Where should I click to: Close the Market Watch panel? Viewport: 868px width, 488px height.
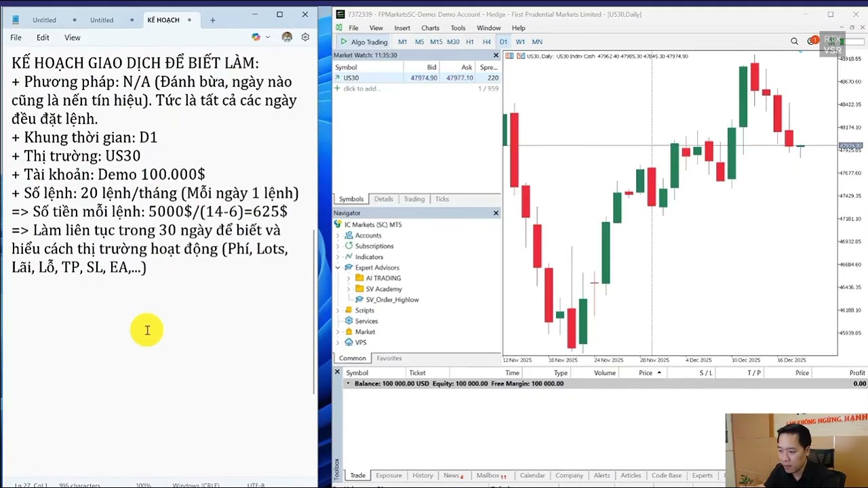tap(496, 55)
